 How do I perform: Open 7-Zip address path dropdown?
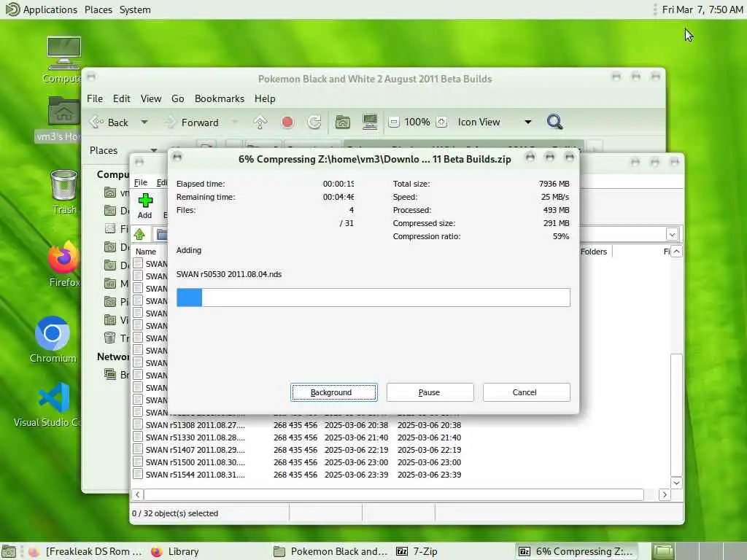[x=672, y=234]
